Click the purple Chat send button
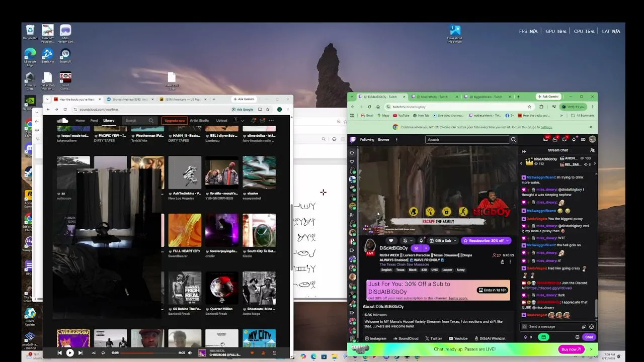Image resolution: width=644 pixels, height=362 pixels. pyautogui.click(x=589, y=337)
